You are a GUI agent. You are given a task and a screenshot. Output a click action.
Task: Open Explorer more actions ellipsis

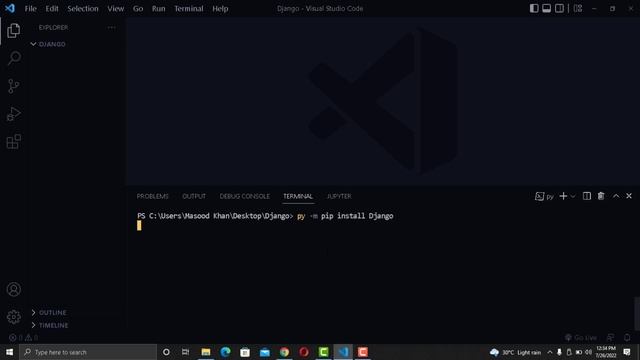click(111, 27)
